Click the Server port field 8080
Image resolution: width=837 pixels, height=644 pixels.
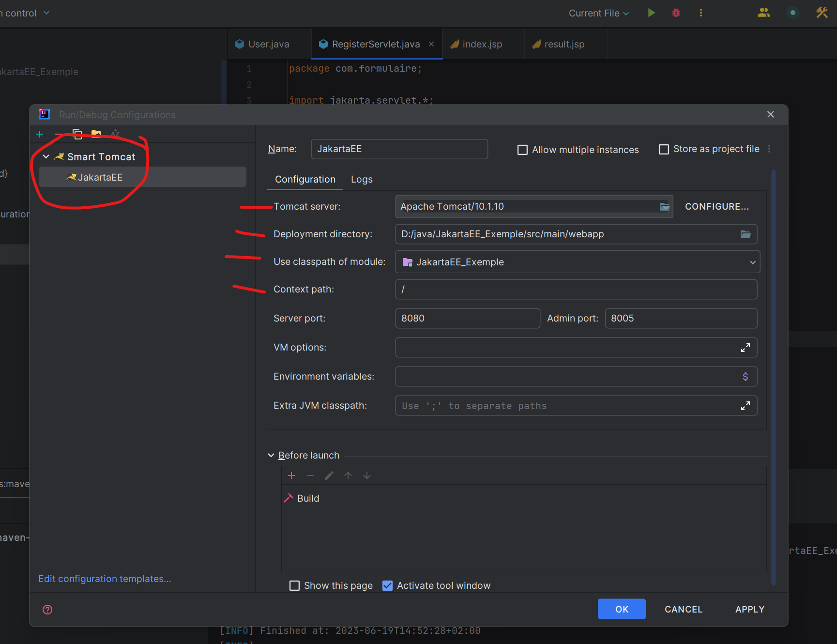tap(468, 319)
